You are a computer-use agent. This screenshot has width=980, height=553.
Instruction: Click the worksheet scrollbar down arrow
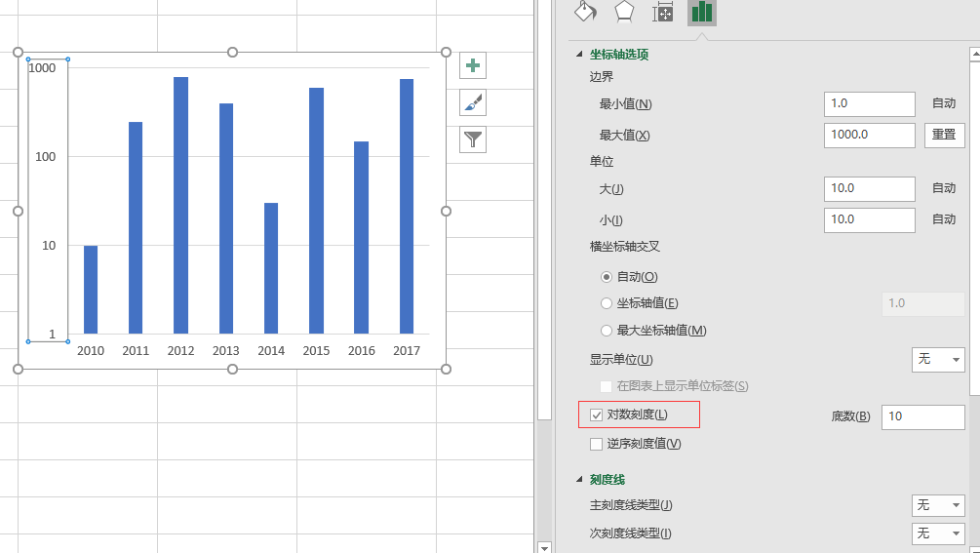pyautogui.click(x=544, y=548)
